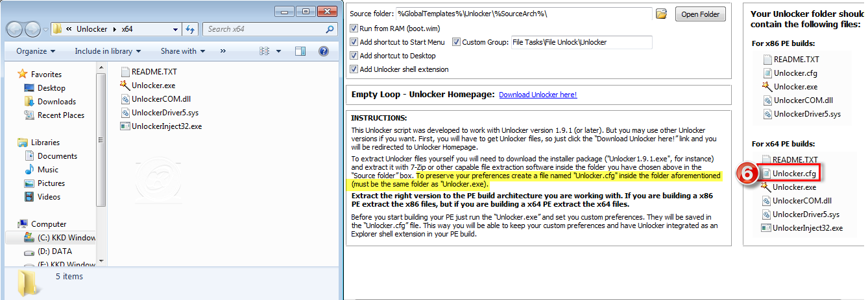The image size is (868, 300).
Task: Open the recent pages dropdown arrow
Action: coord(45,30)
